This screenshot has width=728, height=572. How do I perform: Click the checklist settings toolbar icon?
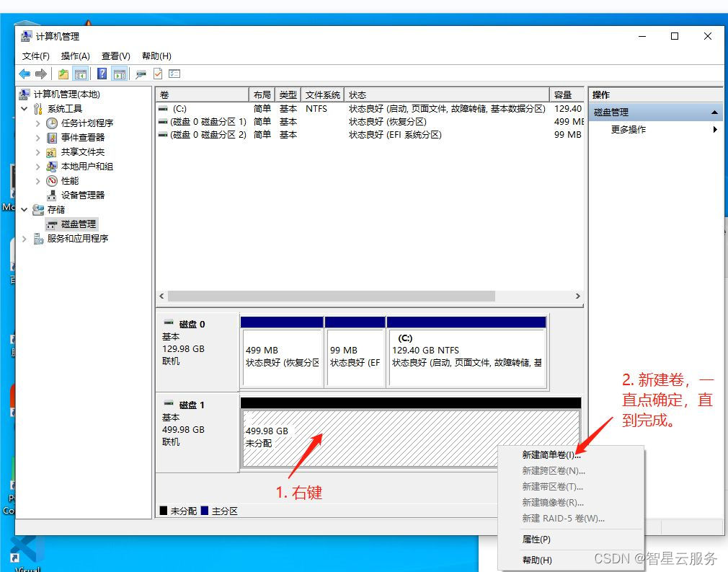coord(174,74)
